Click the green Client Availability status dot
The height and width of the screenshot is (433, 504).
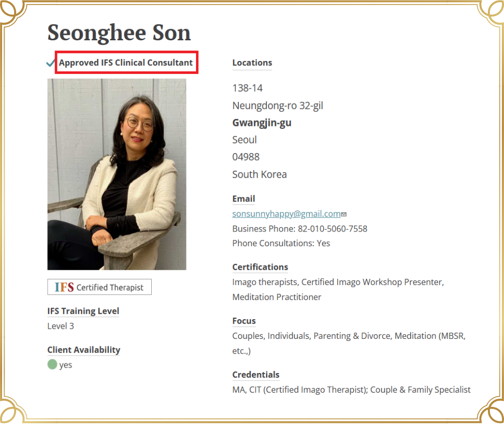52,365
